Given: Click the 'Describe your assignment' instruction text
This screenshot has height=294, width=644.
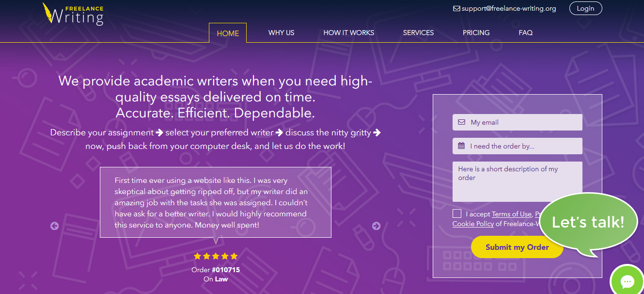Looking at the screenshot, I should 216,139.
